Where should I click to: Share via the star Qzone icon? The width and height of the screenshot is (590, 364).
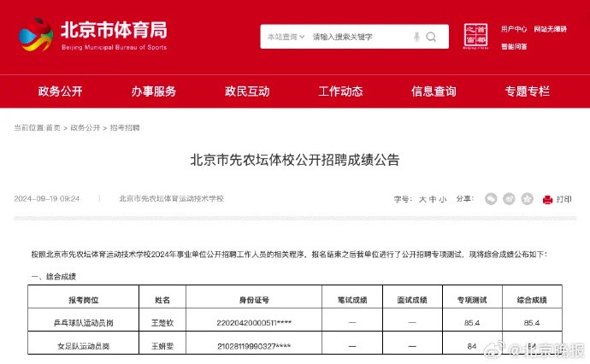point(527,198)
